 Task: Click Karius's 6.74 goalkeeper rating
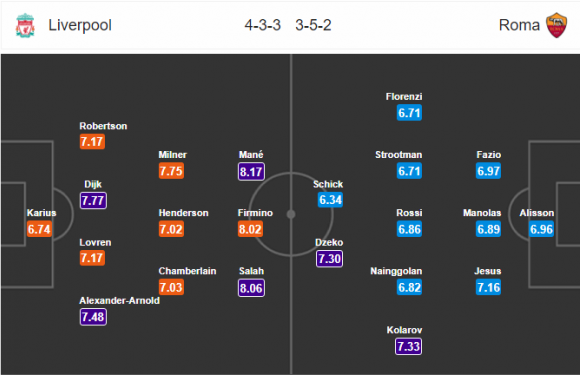[39, 229]
